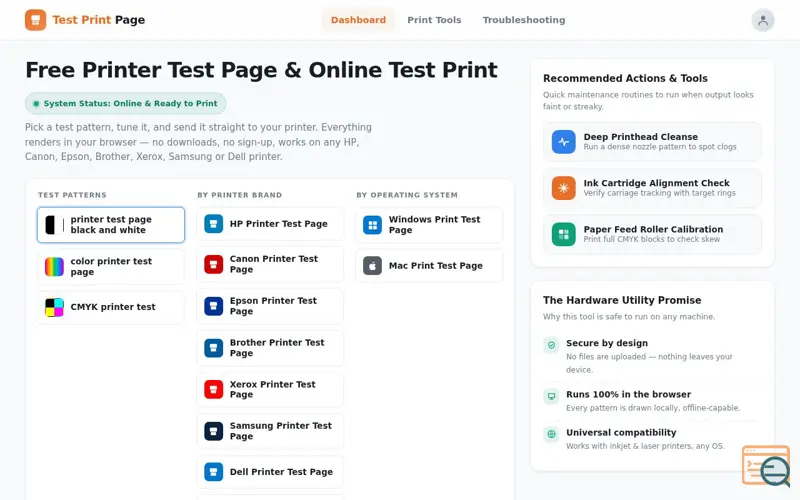This screenshot has width=800, height=500.
Task: Click the navy Samsung printer icon
Action: coord(213,431)
